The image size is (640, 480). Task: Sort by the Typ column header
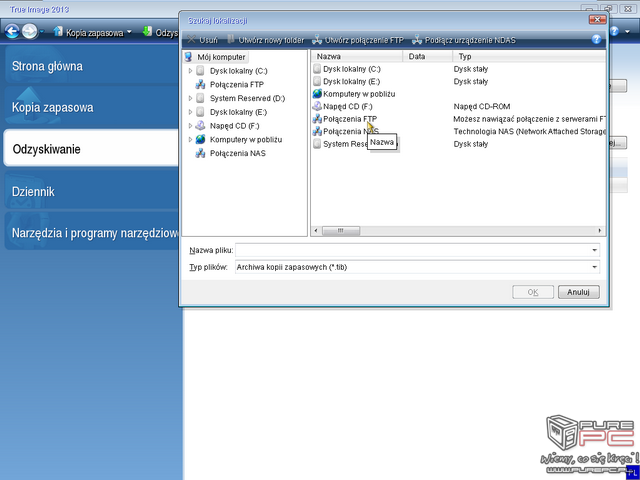pos(529,56)
